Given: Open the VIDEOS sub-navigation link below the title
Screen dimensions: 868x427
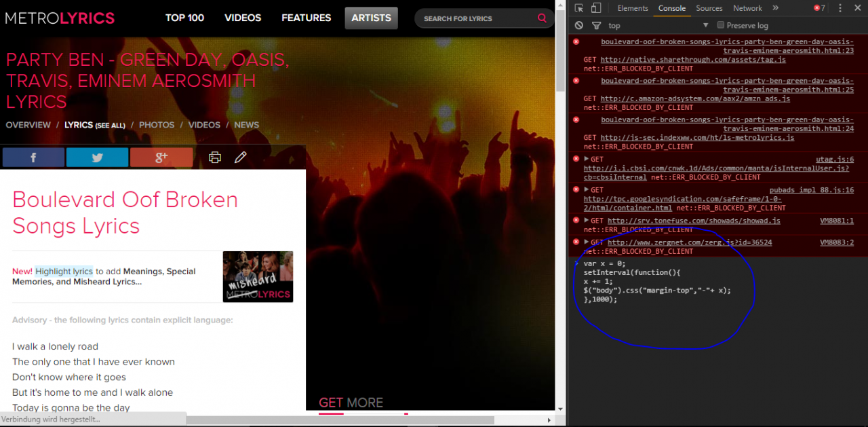Looking at the screenshot, I should click(x=204, y=125).
